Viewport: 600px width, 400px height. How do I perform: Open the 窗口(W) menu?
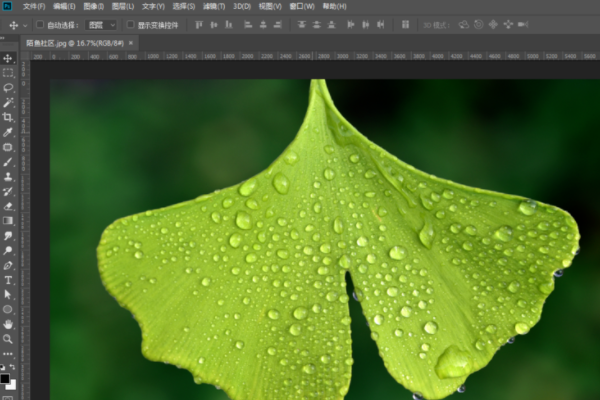point(302,7)
